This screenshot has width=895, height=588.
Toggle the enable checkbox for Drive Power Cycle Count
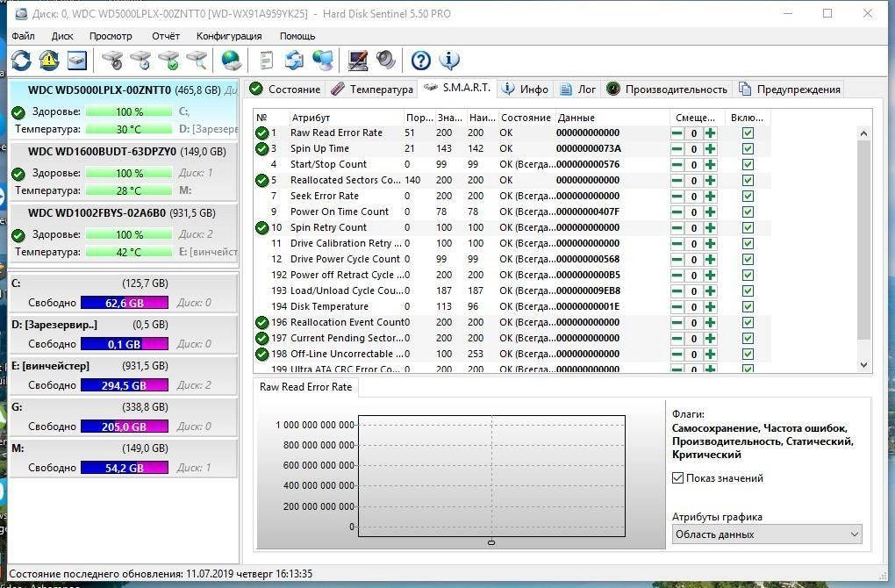(x=748, y=259)
